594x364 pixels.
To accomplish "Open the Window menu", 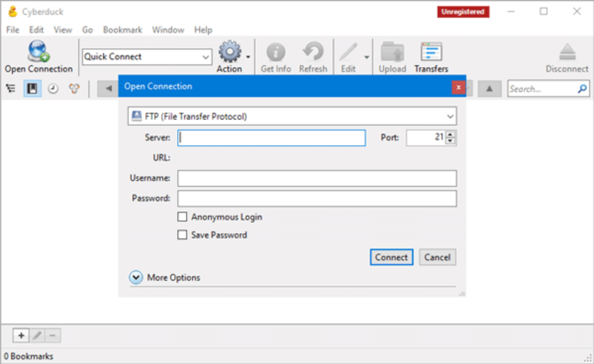I will [168, 30].
